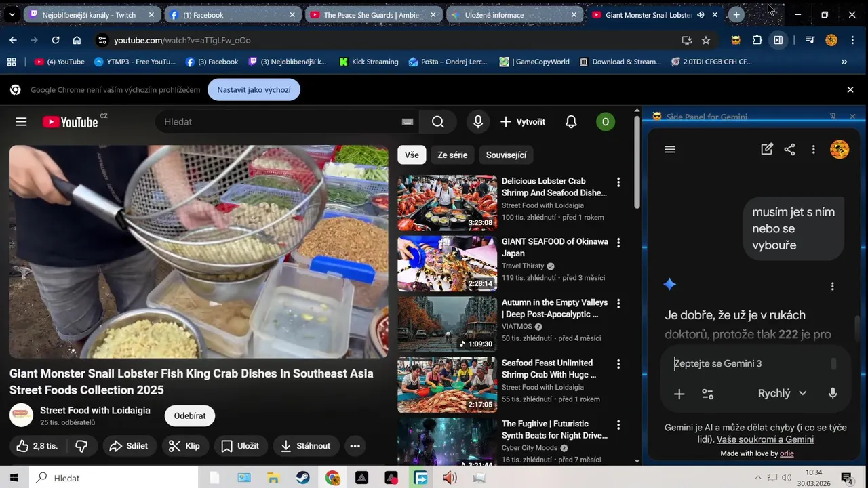
Task: Click the YouTube search magnifier button
Action: [438, 122]
